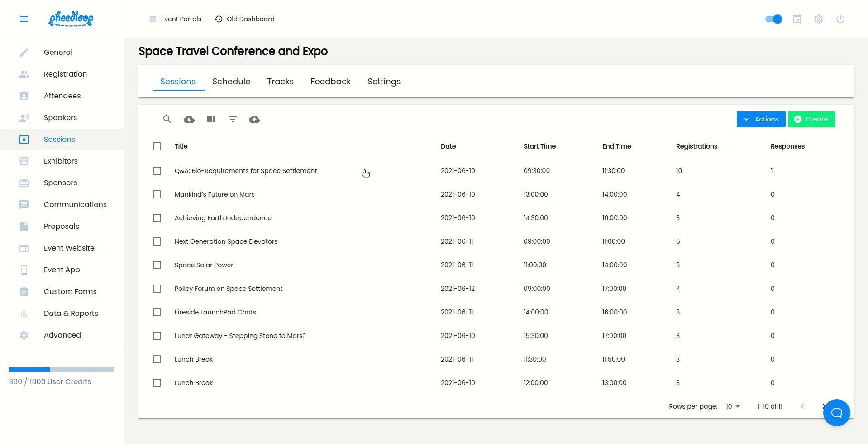
Task: Click the search magnifier icon in table toolbar
Action: (167, 119)
